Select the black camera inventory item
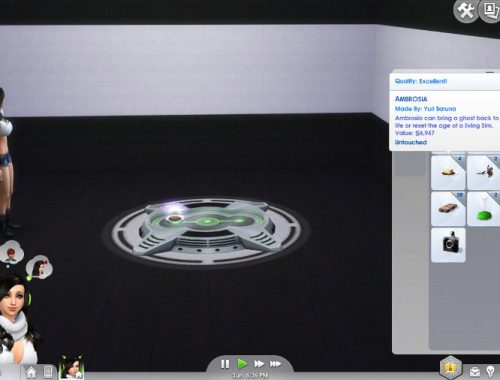 (x=448, y=245)
